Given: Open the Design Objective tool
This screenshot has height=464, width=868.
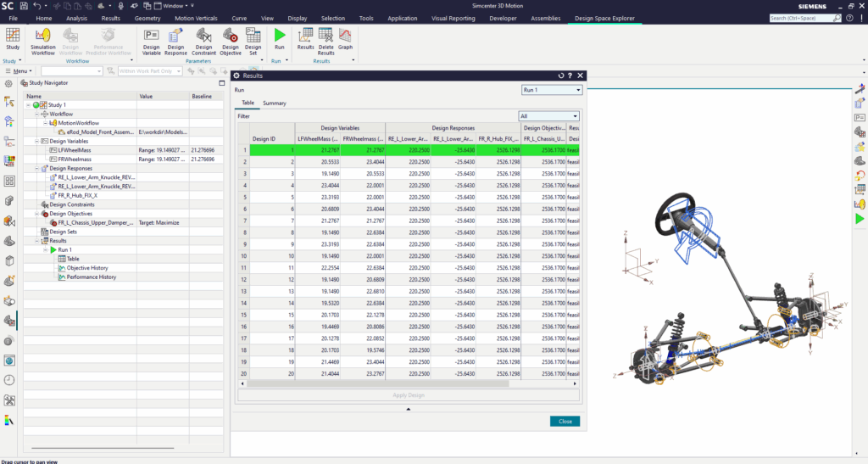Looking at the screenshot, I should 230,39.
